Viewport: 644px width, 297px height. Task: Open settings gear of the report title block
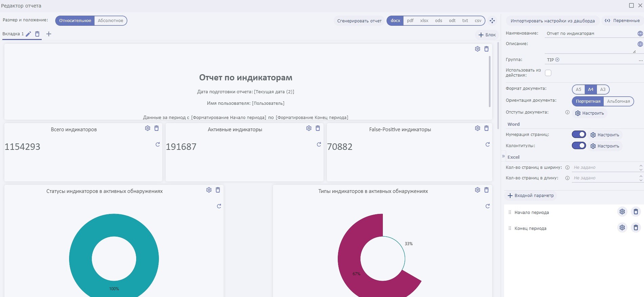coord(478,49)
